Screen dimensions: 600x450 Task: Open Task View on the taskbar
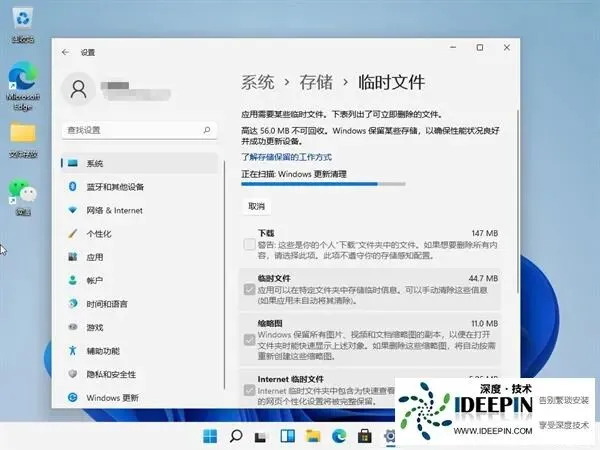pos(261,437)
